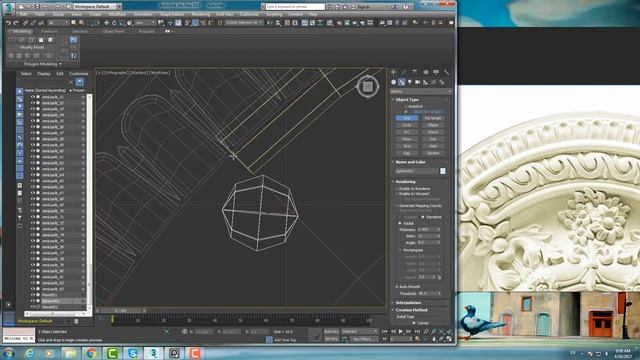Click the Helix object type button

[433, 146]
